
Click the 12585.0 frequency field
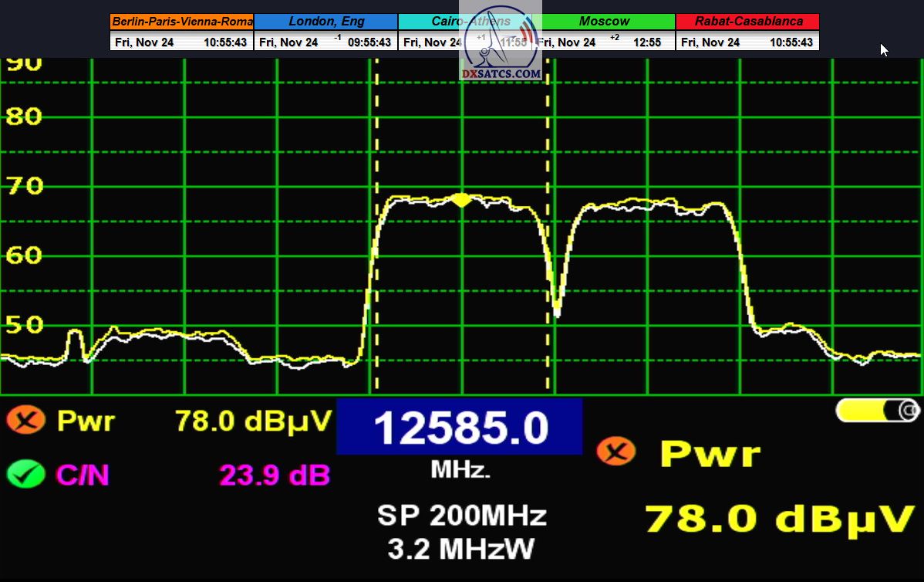point(460,428)
